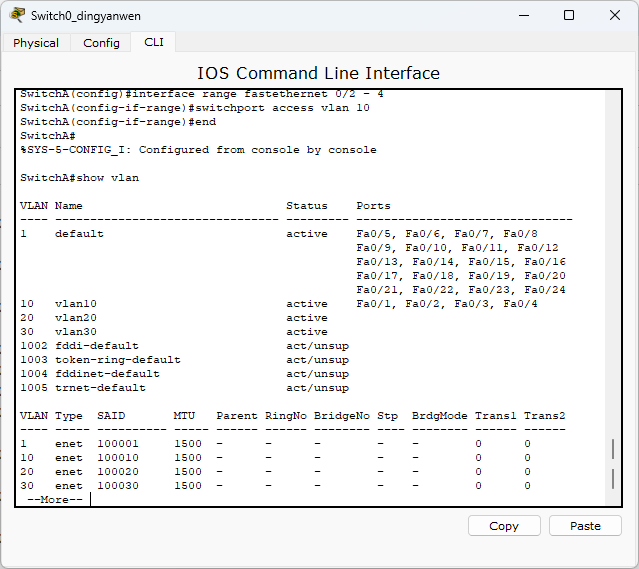This screenshot has height=569, width=639.
Task: Click the 'Fa0/13, Fa0/14, Fa0/15, Fa0/16' ports line
Action: point(461,262)
